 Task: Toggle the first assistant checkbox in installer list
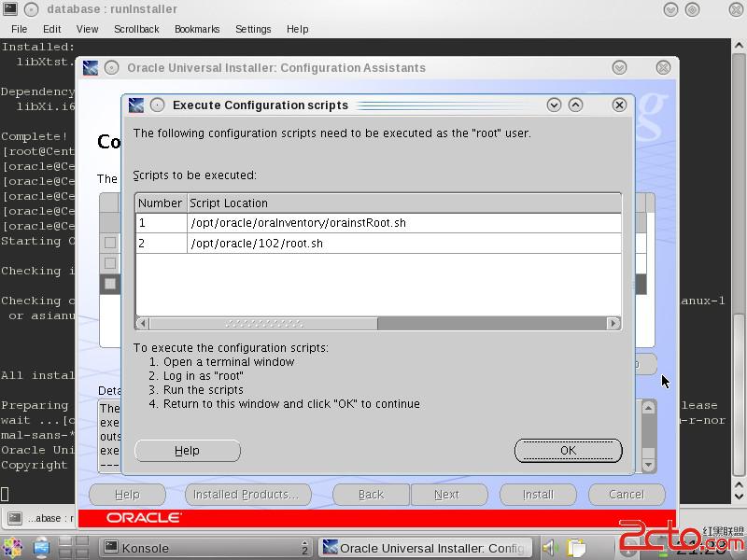110,243
